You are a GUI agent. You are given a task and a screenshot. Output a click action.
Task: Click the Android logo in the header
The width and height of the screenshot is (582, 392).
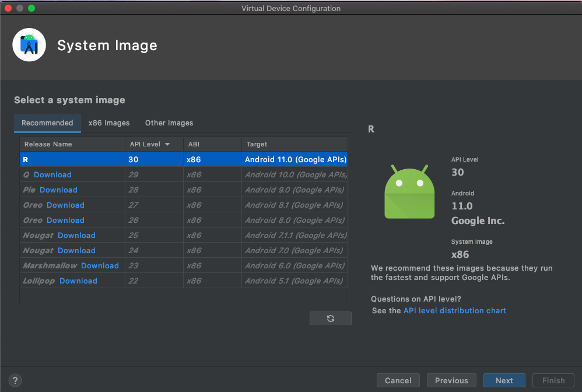29,44
